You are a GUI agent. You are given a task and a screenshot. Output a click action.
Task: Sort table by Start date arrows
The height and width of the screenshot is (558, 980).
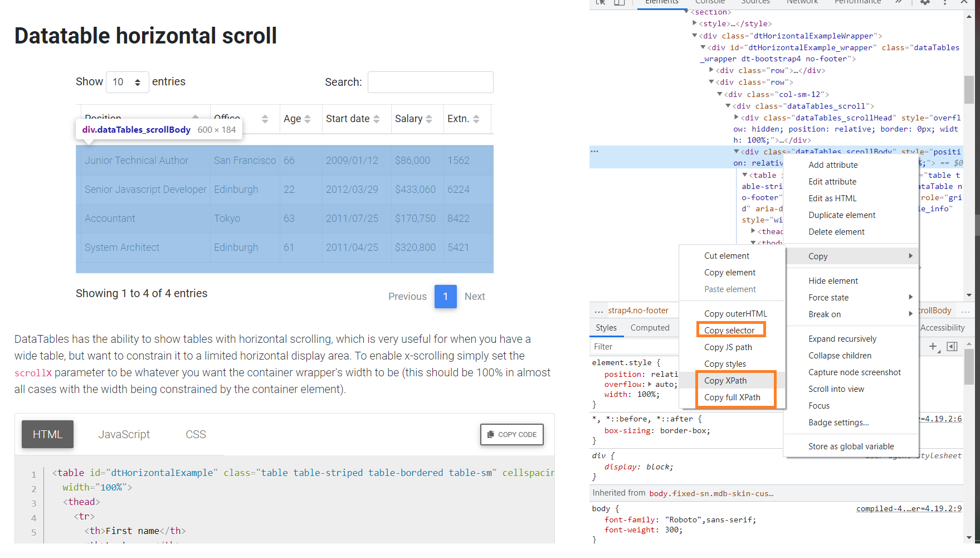pyautogui.click(x=377, y=119)
